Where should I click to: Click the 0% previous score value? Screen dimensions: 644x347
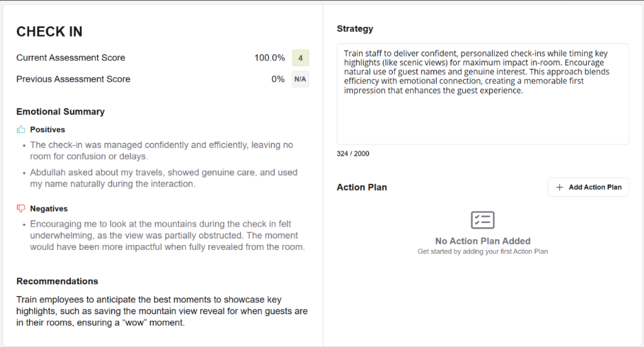(x=277, y=79)
